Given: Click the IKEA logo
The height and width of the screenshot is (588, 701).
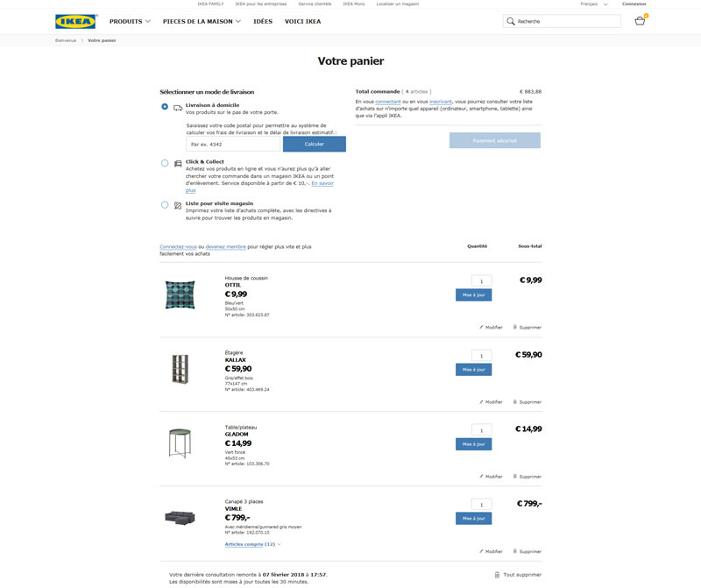Looking at the screenshot, I should click(76, 21).
